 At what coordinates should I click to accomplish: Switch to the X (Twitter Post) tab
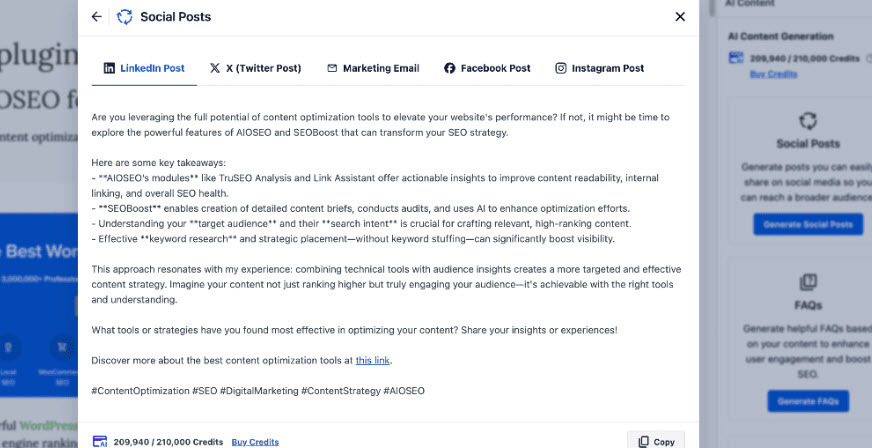[x=255, y=68]
